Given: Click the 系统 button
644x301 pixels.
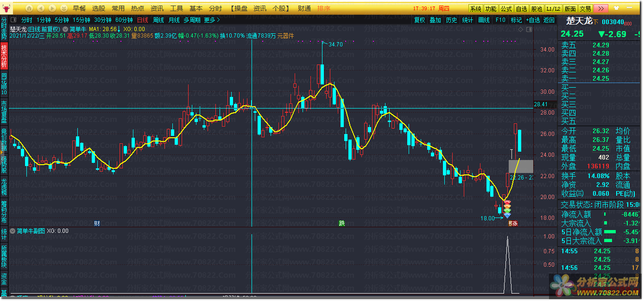Looking at the screenshot, I should click(475, 9).
